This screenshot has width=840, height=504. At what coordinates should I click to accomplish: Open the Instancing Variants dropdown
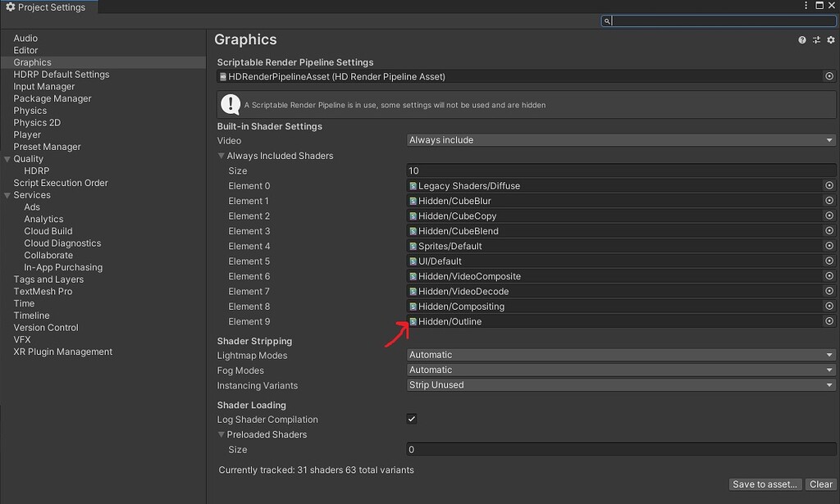[621, 385]
